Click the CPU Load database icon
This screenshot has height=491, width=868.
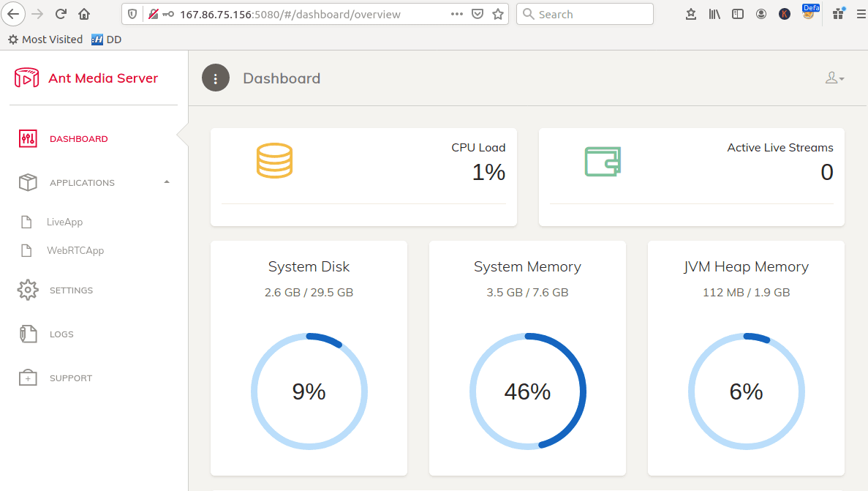click(273, 160)
